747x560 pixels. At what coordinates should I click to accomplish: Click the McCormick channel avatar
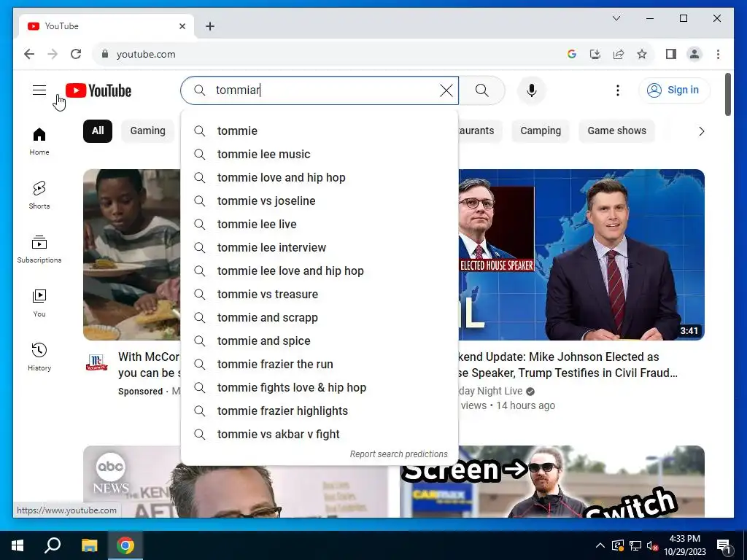(97, 363)
